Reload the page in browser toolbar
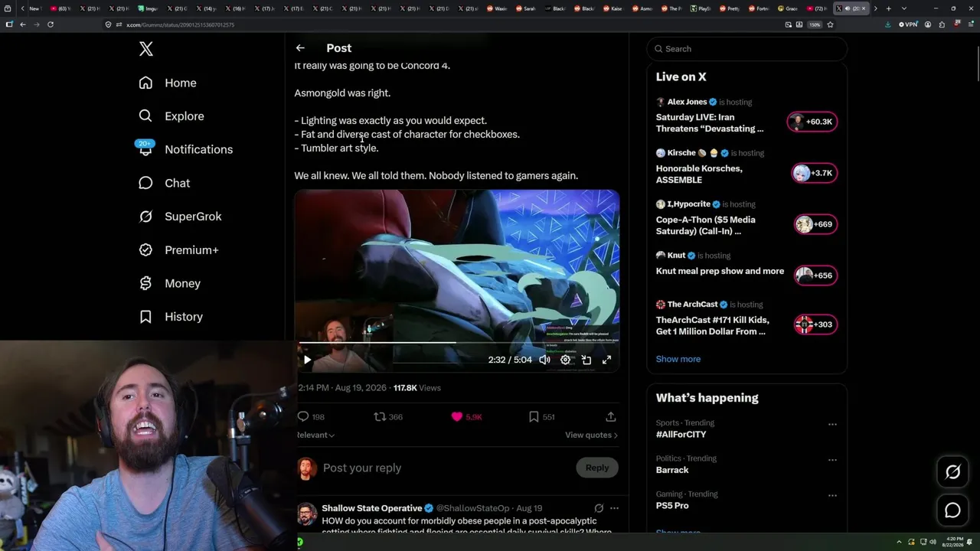980x551 pixels. [51, 24]
